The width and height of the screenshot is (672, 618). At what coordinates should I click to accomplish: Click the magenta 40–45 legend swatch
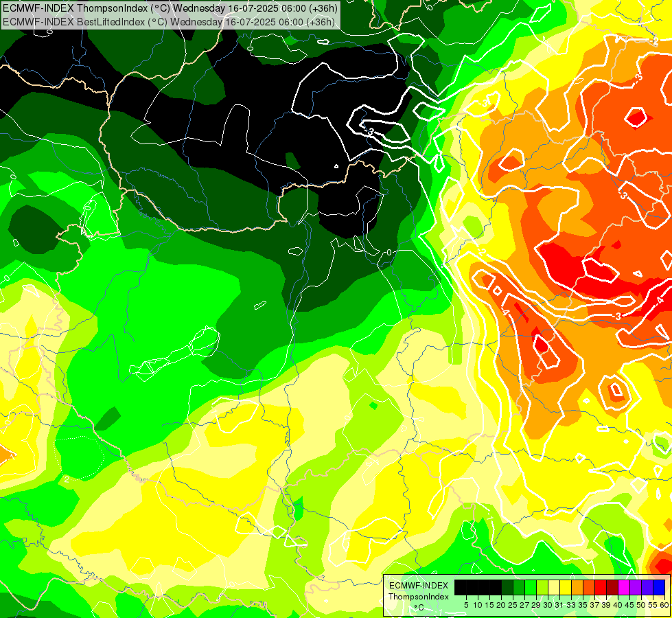point(624,588)
